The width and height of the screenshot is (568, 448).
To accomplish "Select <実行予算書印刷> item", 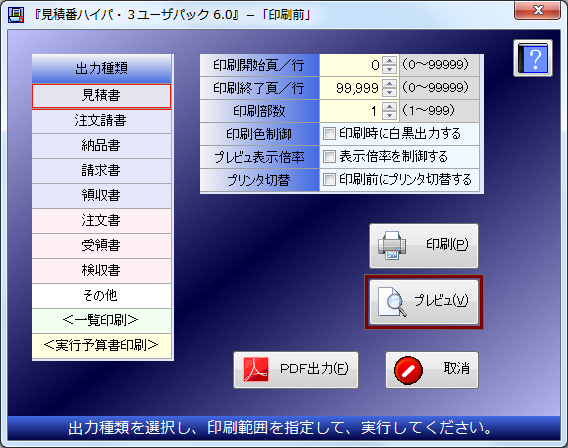I will coord(101,346).
